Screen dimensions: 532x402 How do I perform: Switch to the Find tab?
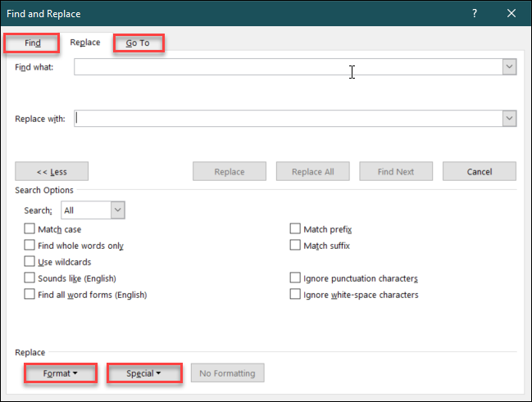(32, 43)
